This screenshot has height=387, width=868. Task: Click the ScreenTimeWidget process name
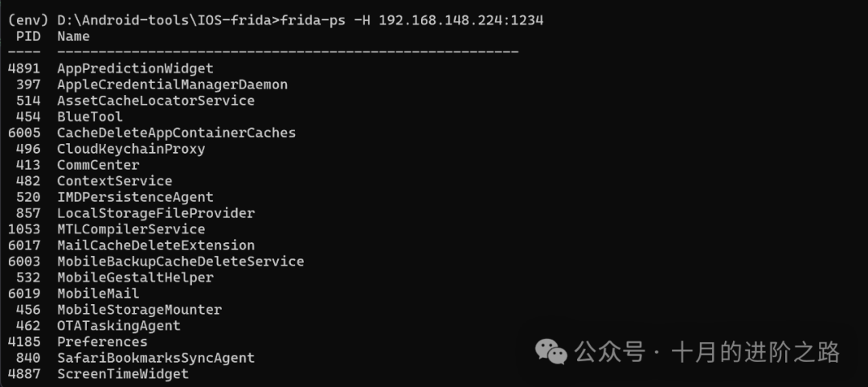[122, 374]
